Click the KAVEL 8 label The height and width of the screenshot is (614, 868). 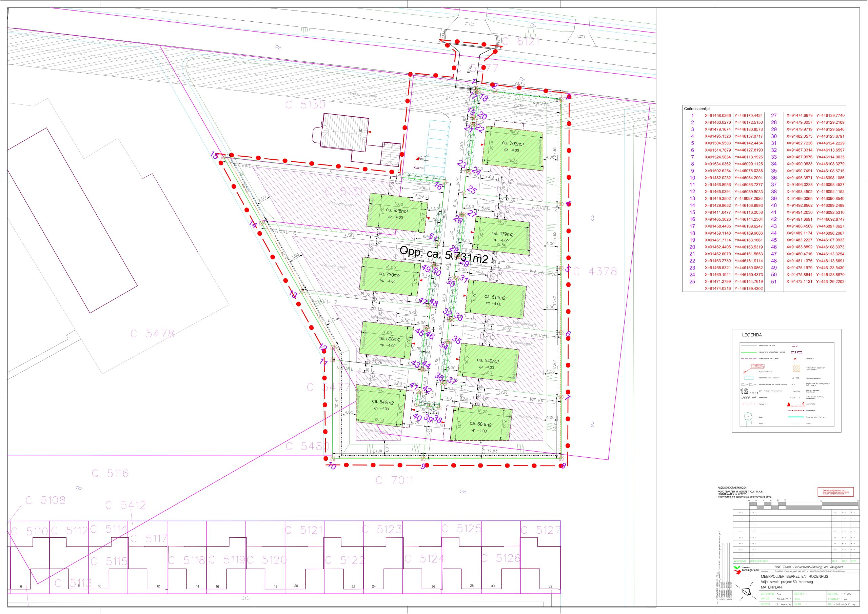coord(283,231)
